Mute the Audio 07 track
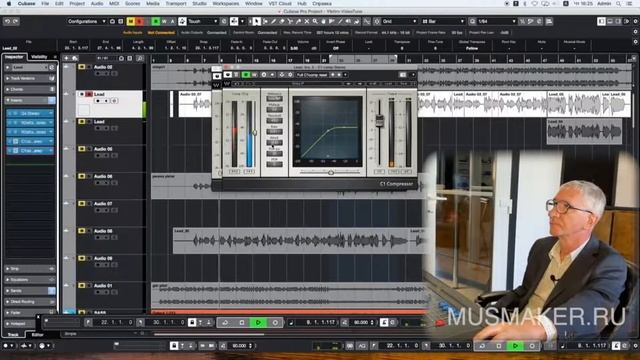Screen dimensions: 640x360 pos(82,203)
